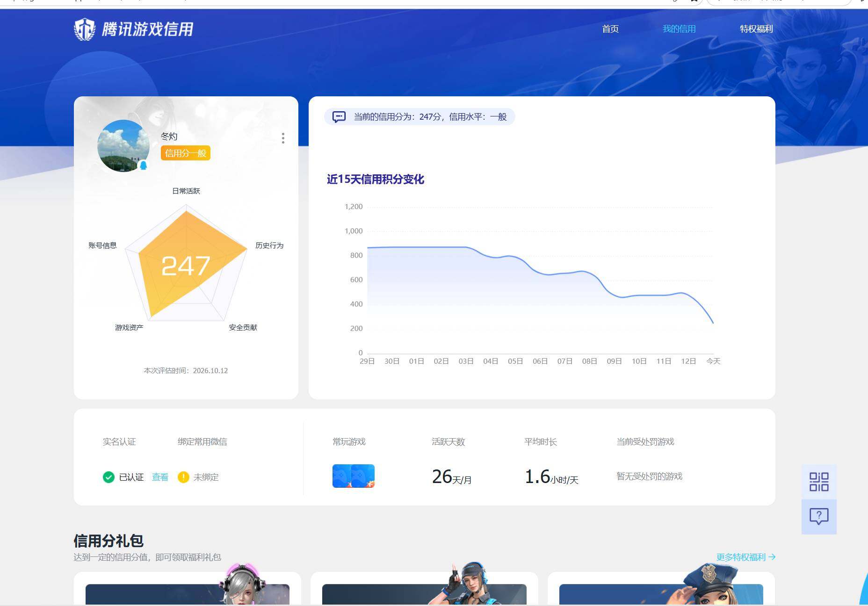The width and height of the screenshot is (868, 606).
Task: Click the 26天/月 active days value
Action: (x=452, y=477)
